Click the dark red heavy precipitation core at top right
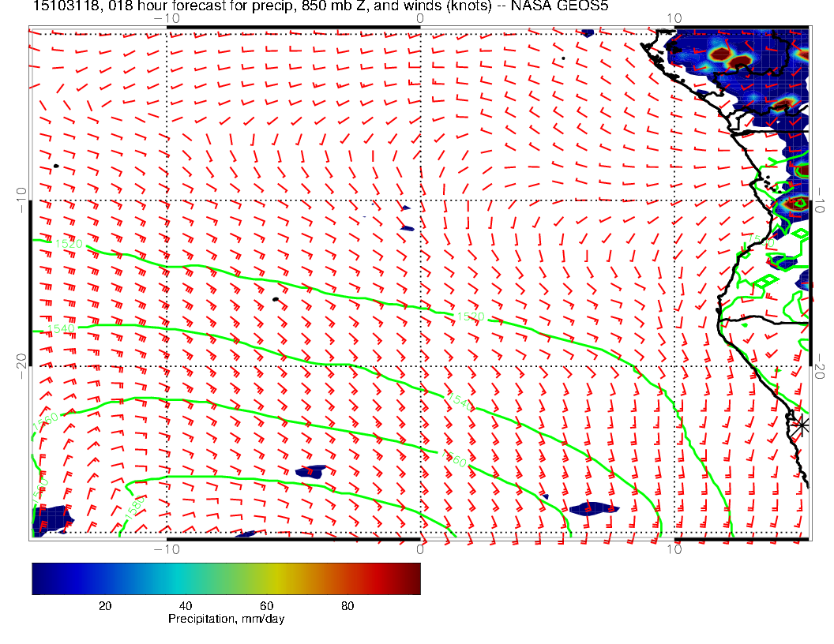 coord(739,61)
